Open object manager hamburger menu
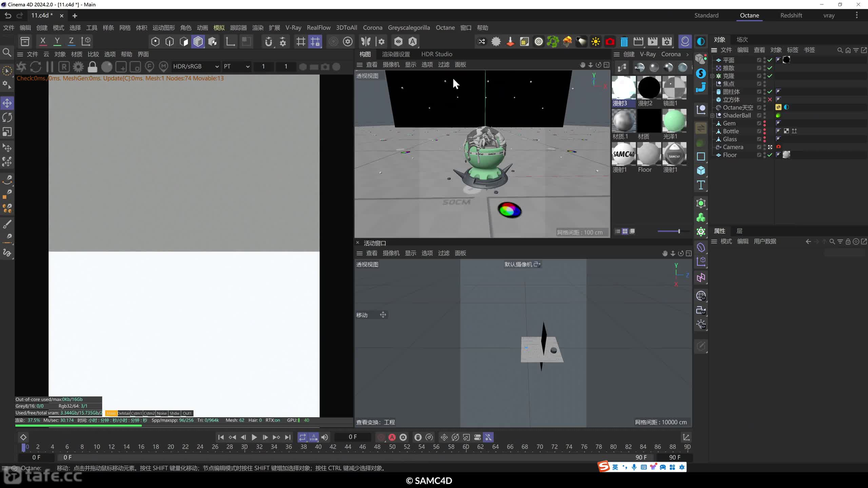This screenshot has width=868, height=488. [714, 50]
